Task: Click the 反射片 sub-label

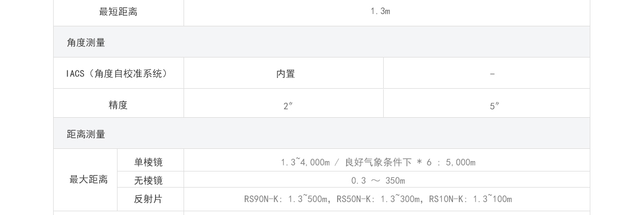Action: pyautogui.click(x=148, y=199)
